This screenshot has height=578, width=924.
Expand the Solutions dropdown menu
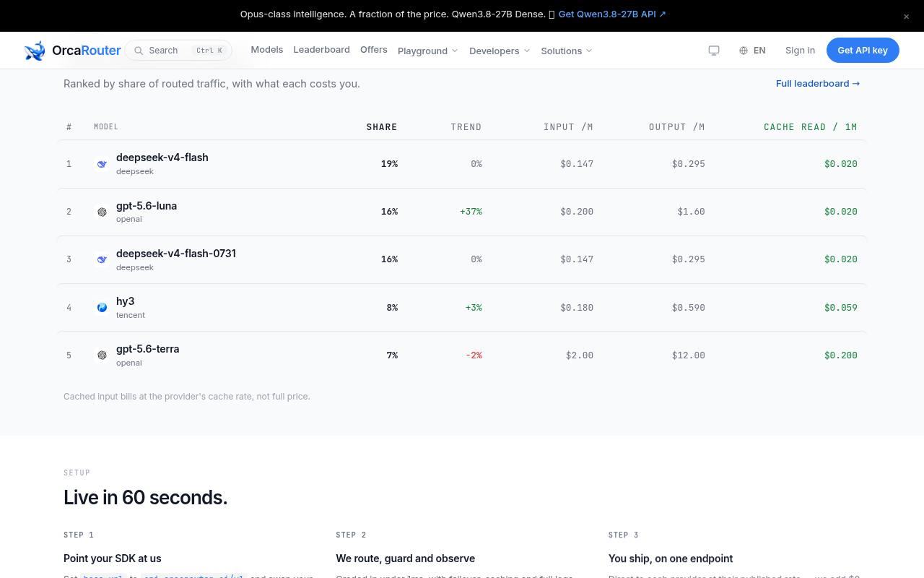coord(567,51)
